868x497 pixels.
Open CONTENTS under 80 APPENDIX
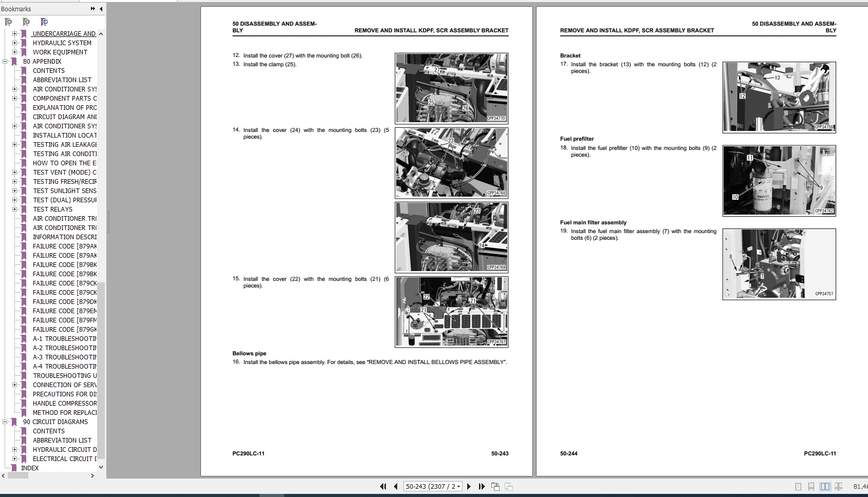(x=49, y=71)
